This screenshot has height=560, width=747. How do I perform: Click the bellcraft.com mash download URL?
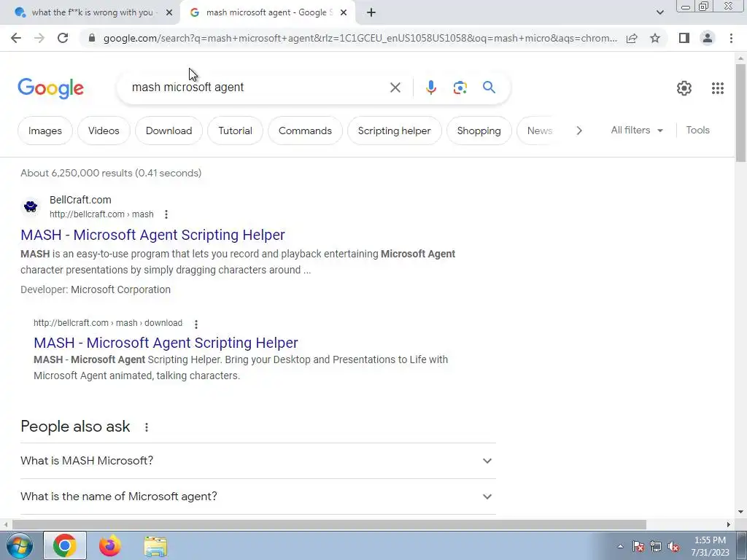click(108, 323)
